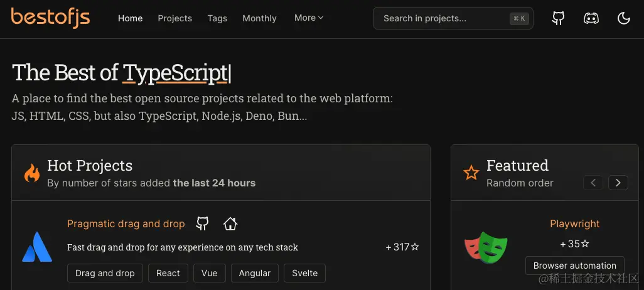Toggle dark mode with the moon icon

[624, 18]
